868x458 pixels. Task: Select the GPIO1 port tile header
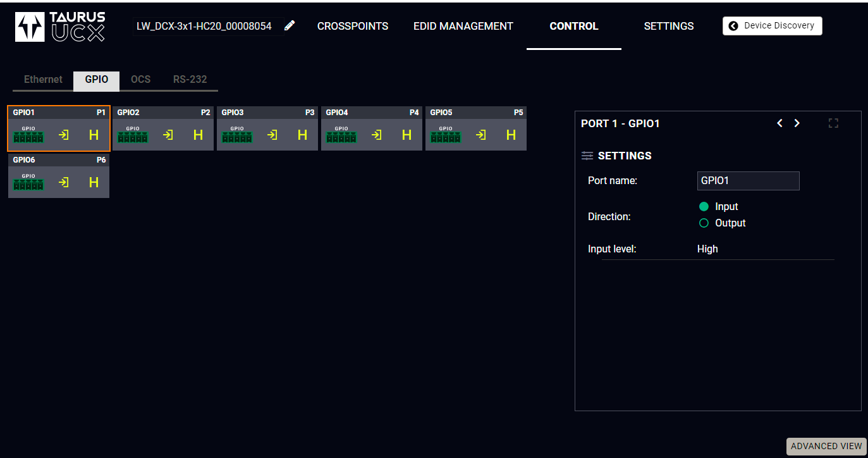[59, 113]
